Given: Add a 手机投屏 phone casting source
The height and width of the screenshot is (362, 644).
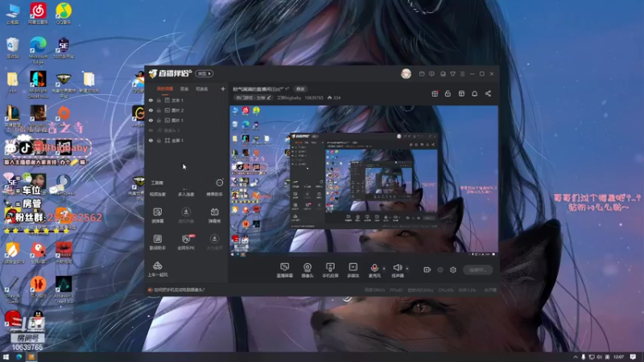Looking at the screenshot, I should pos(330,270).
